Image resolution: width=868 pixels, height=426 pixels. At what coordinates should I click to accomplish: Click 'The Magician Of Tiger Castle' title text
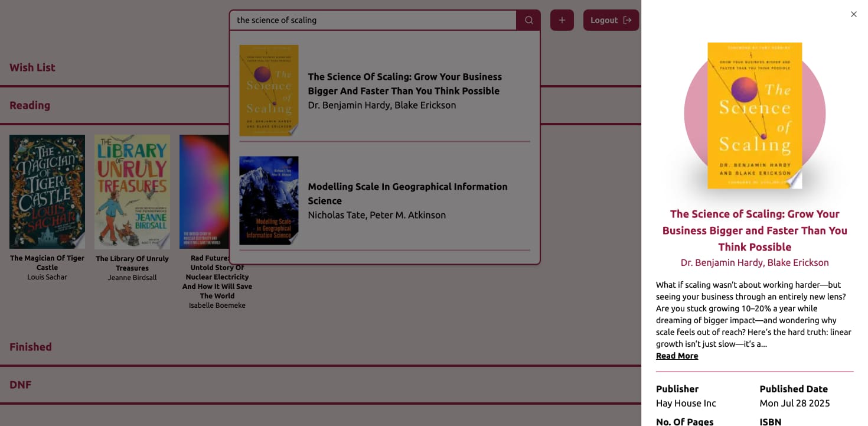[47, 263]
